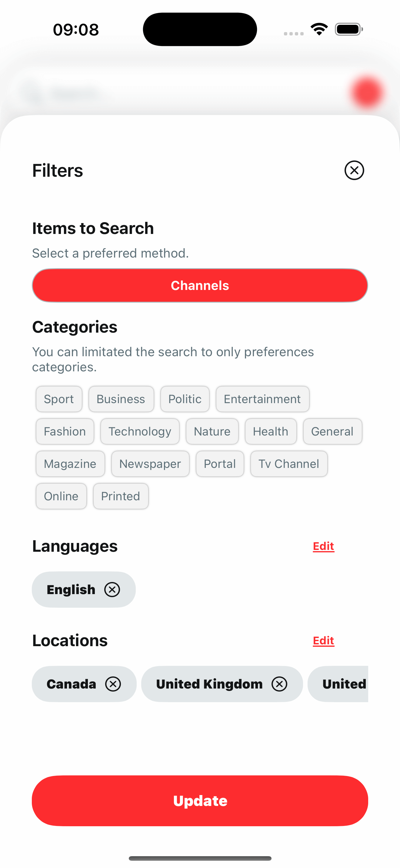
Task: Select the Printed category chip
Action: [x=121, y=496]
